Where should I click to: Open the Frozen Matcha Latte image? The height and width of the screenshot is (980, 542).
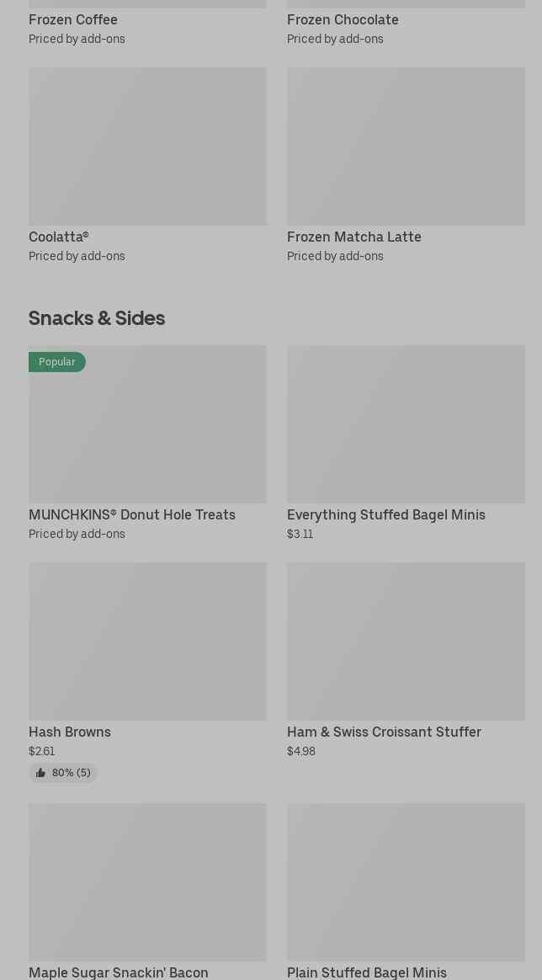(406, 146)
